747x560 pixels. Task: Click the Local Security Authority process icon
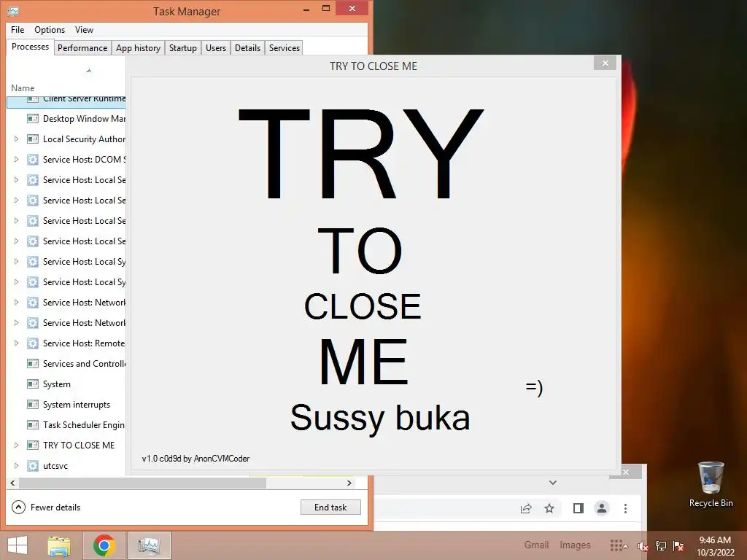click(x=32, y=139)
